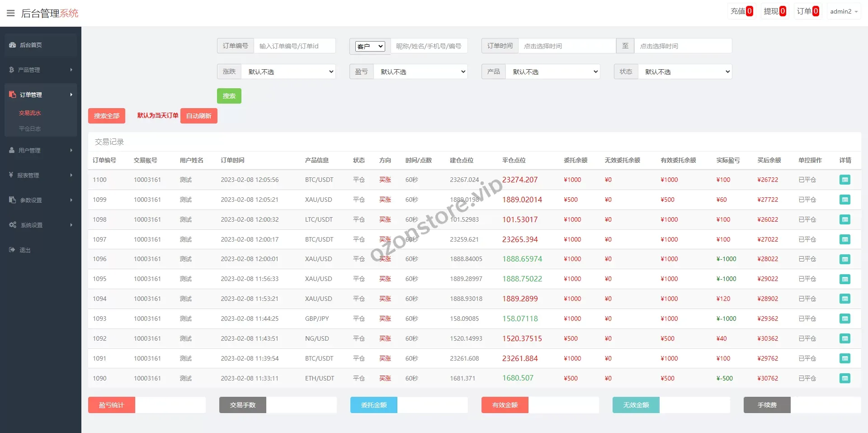Open detail icon for order 1090

click(844, 378)
